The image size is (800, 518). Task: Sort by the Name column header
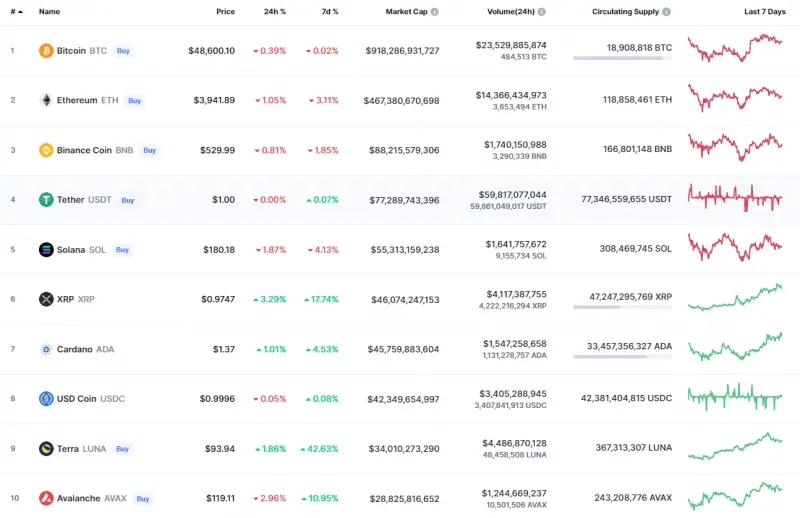[49, 12]
